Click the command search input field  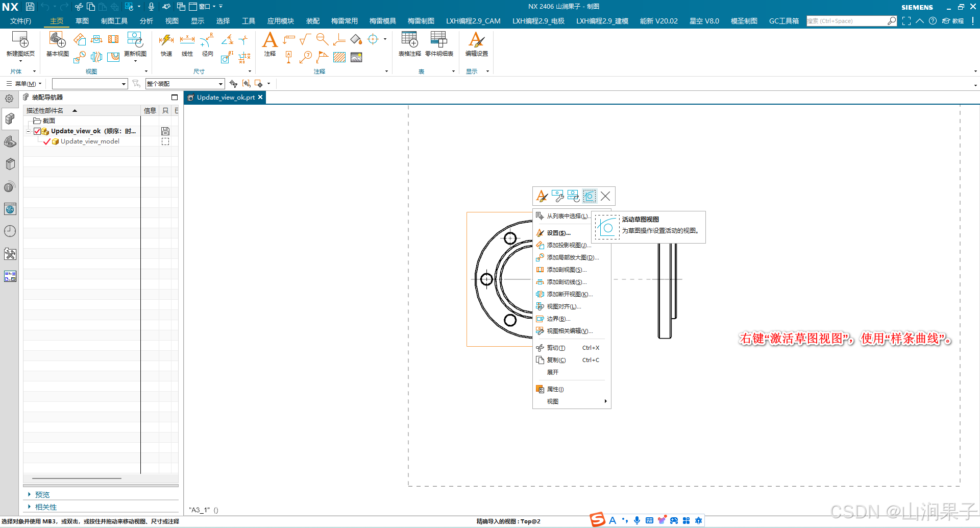click(846, 21)
